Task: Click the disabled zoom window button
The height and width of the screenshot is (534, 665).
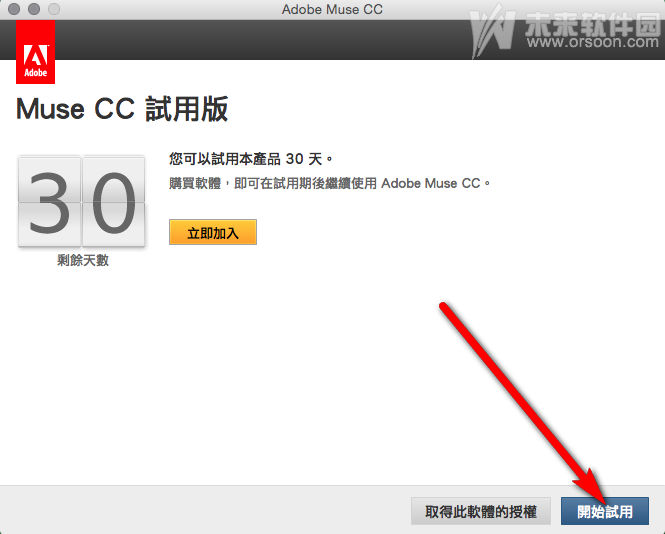Action: coord(54,9)
